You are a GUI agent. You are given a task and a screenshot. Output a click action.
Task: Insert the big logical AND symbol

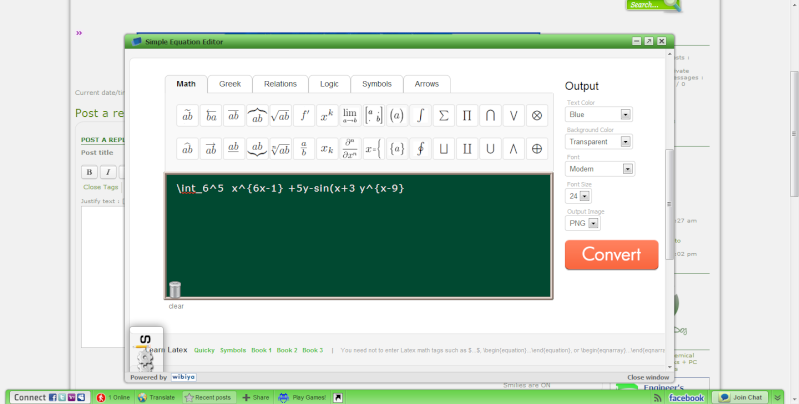pos(513,149)
